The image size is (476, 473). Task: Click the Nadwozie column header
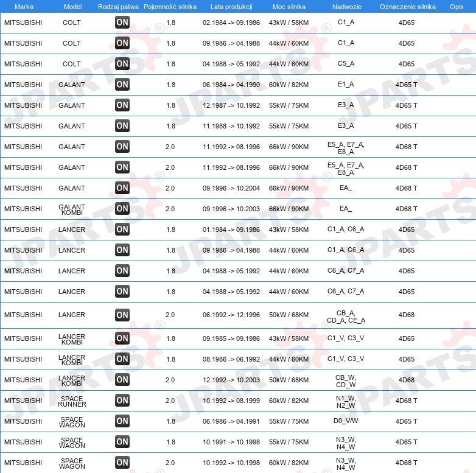347,7
